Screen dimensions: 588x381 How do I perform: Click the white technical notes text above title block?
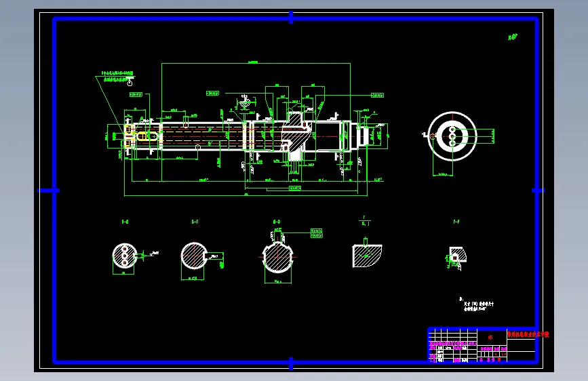(476, 304)
